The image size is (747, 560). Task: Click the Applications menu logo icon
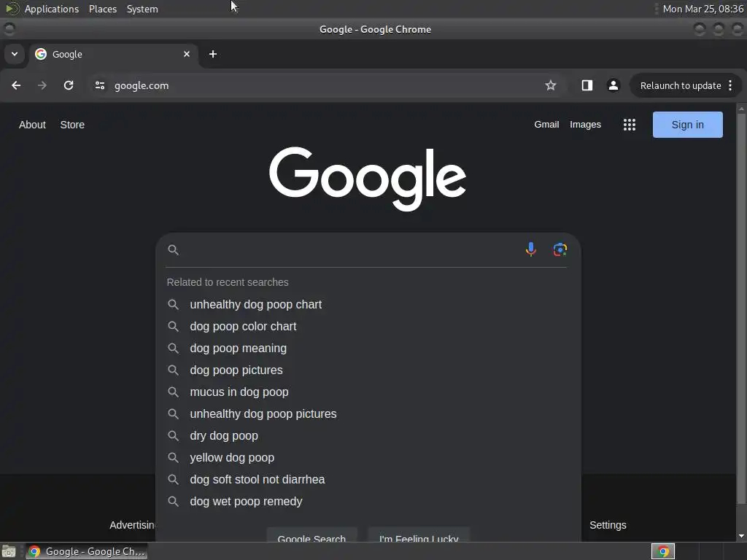tap(12, 9)
